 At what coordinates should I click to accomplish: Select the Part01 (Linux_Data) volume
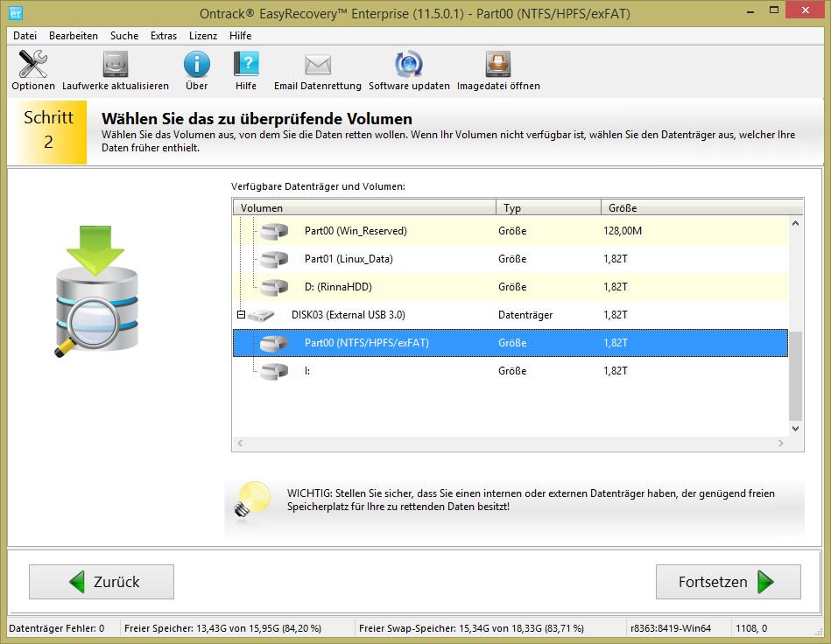pyautogui.click(x=511, y=259)
